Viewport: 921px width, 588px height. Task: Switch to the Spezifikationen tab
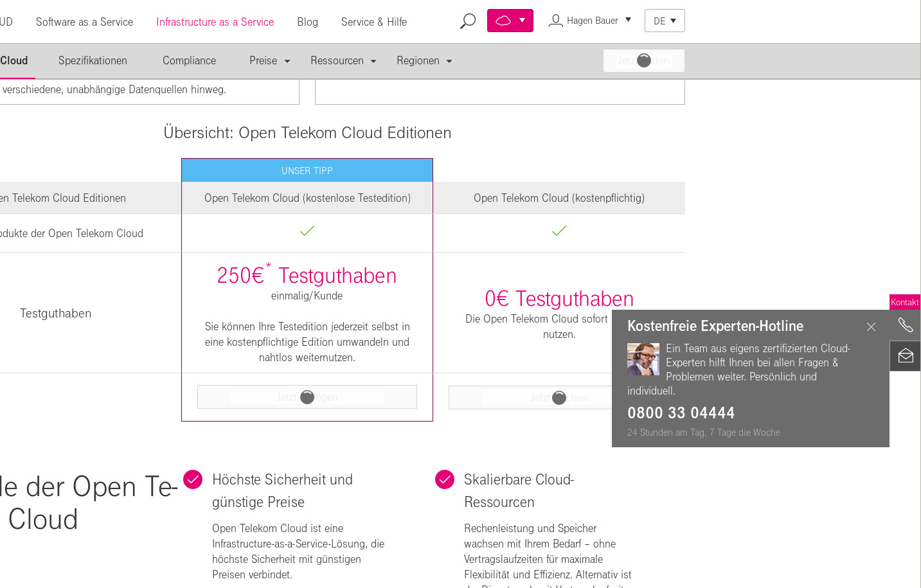coord(93,60)
